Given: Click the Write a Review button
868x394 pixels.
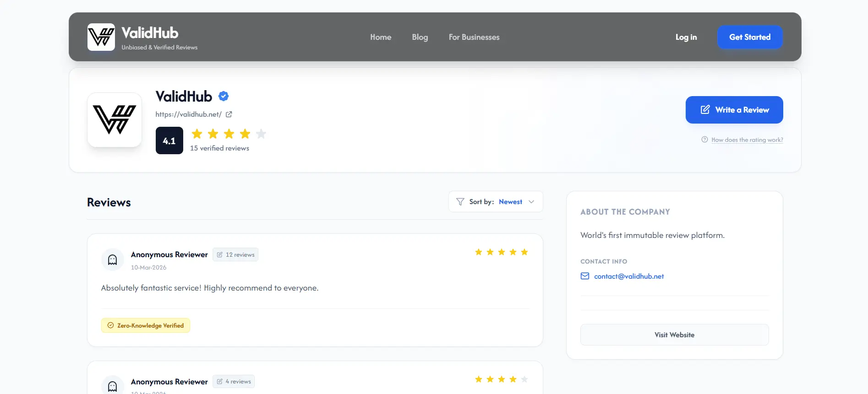Looking at the screenshot, I should click(734, 110).
